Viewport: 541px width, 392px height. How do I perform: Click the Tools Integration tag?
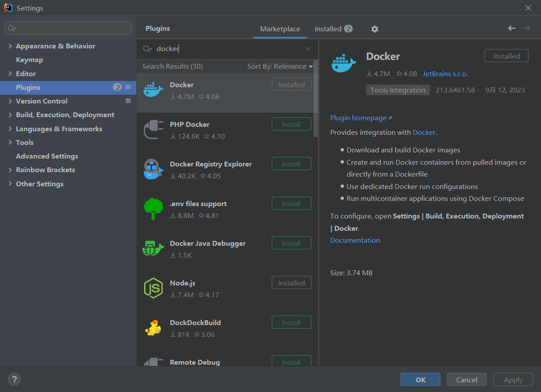[398, 90]
